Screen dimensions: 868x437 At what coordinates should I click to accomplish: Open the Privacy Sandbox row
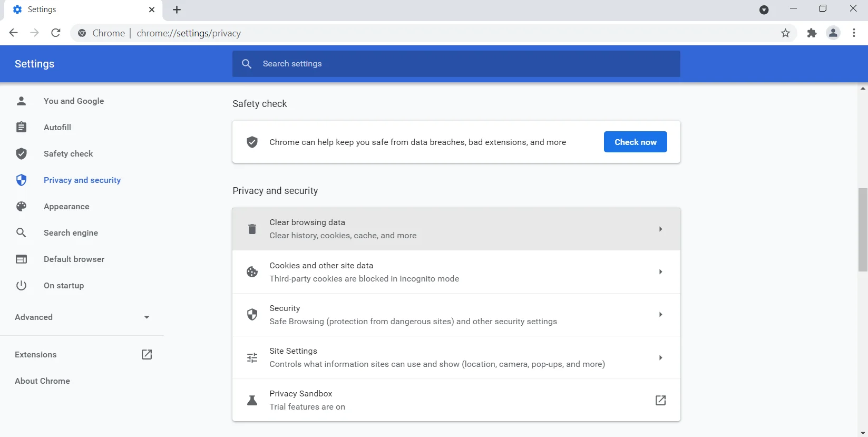tap(456, 400)
